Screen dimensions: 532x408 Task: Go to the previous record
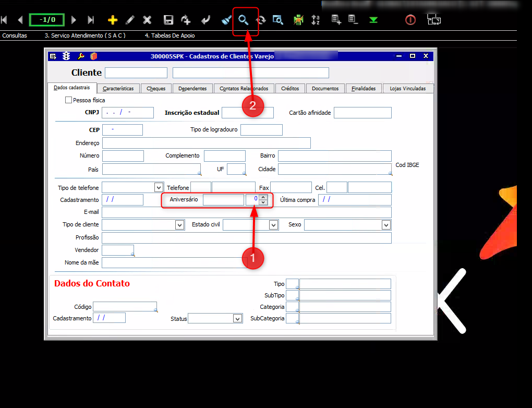[x=20, y=20]
